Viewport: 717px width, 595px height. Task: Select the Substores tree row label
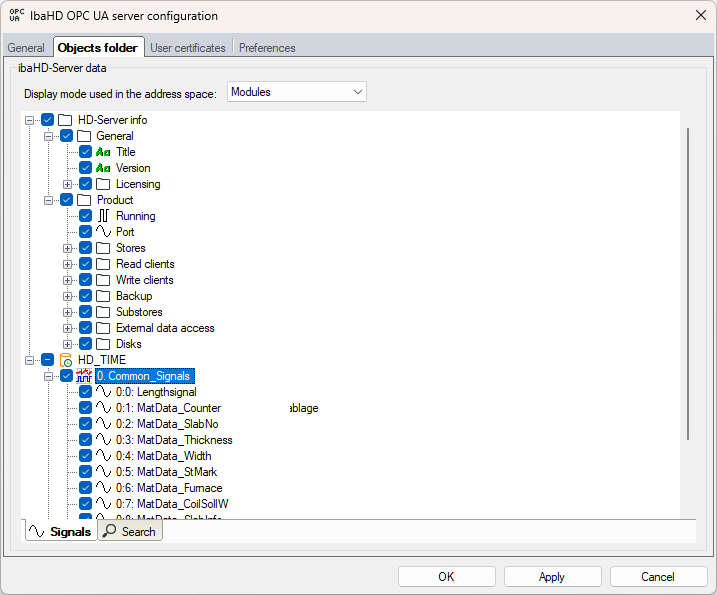click(139, 312)
